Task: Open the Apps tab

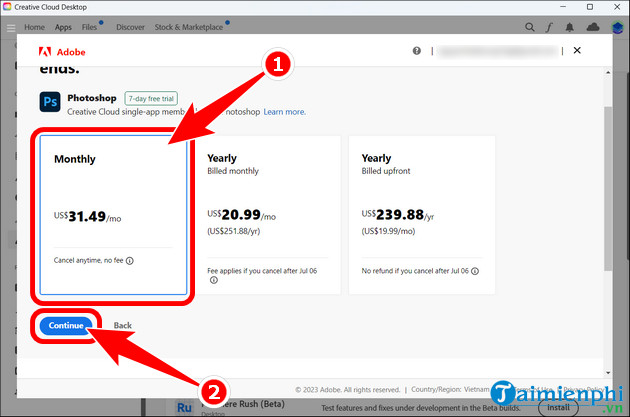Action: (x=63, y=27)
